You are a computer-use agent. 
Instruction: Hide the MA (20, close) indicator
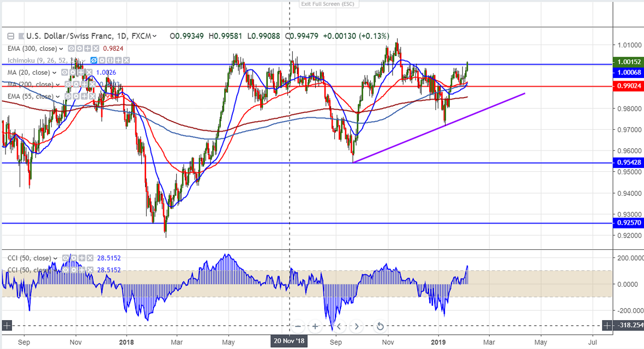coord(64,73)
